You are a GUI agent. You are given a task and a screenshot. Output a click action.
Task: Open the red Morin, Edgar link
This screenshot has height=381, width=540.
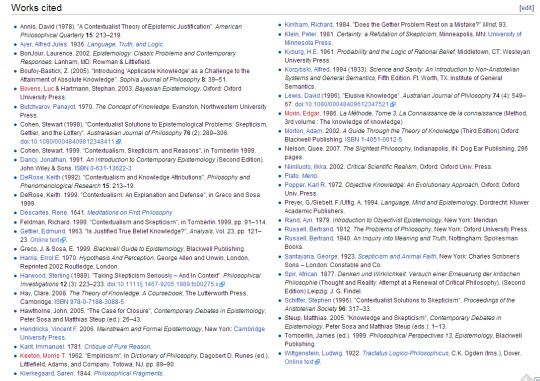tap(302, 113)
